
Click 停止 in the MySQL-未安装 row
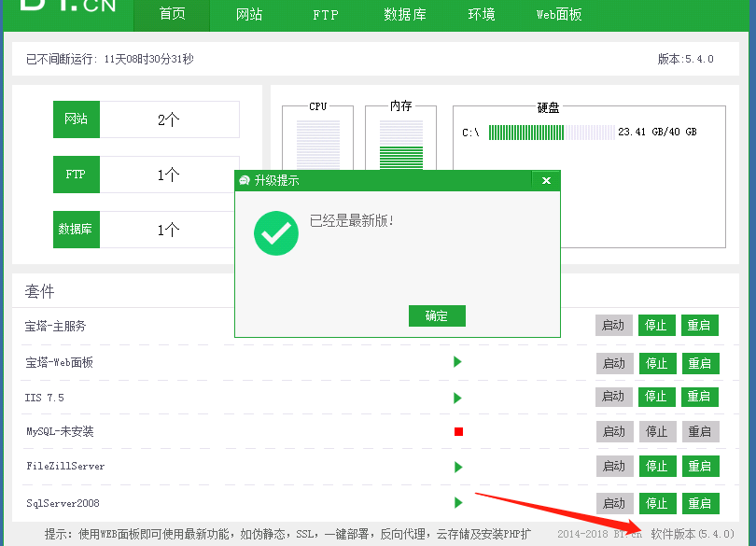click(657, 431)
